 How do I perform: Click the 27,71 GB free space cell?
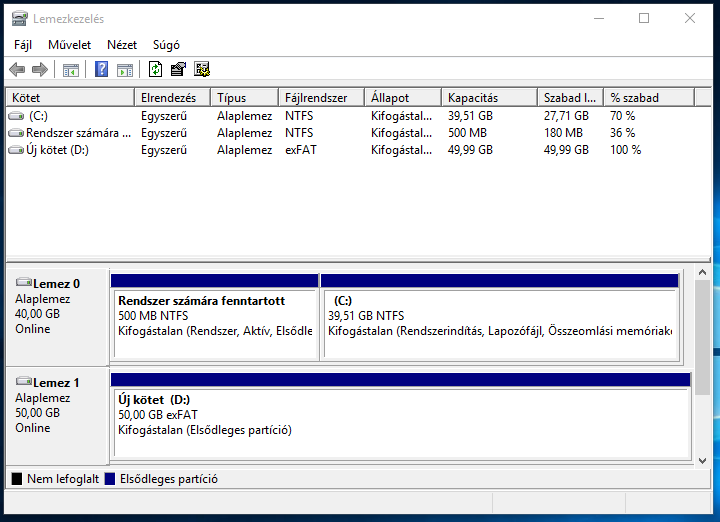pos(566,116)
